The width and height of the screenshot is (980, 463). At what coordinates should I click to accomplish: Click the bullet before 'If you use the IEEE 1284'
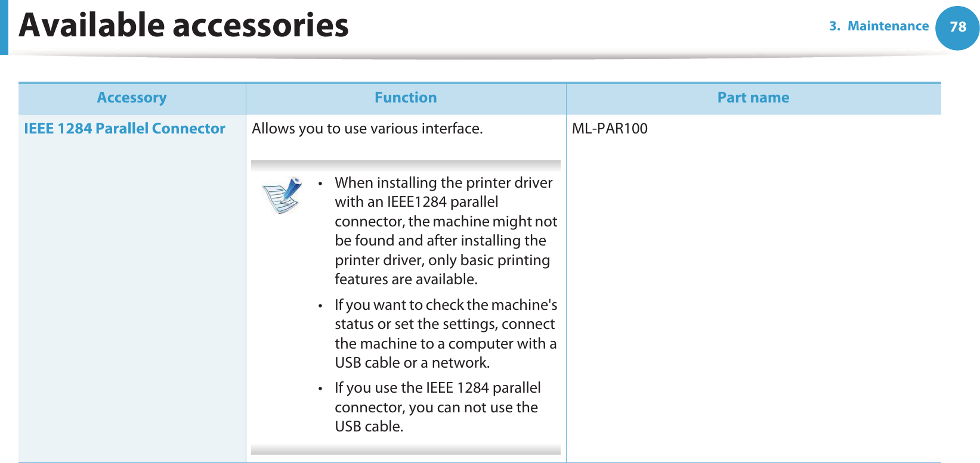pyautogui.click(x=320, y=389)
